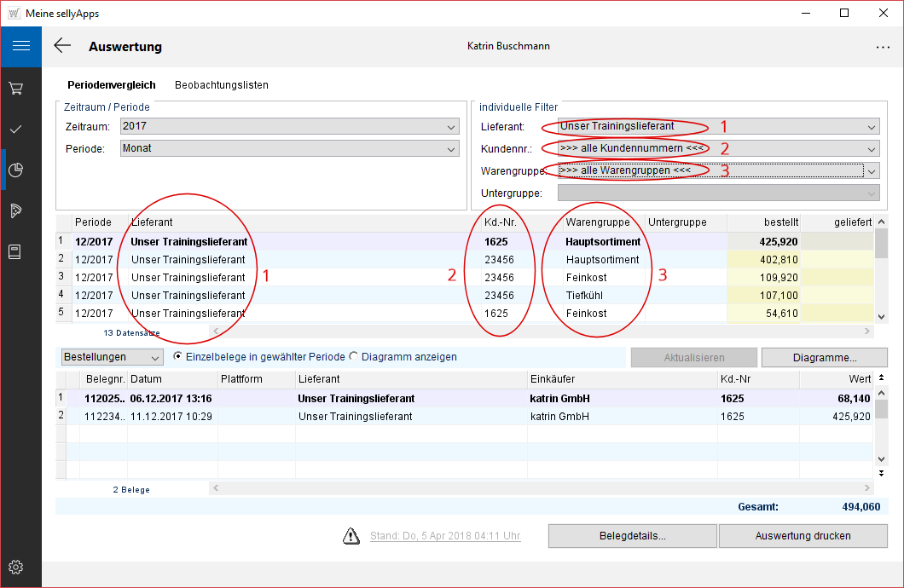Click the Stand date link at bottom
Viewport: 904px width, 588px height.
click(444, 536)
